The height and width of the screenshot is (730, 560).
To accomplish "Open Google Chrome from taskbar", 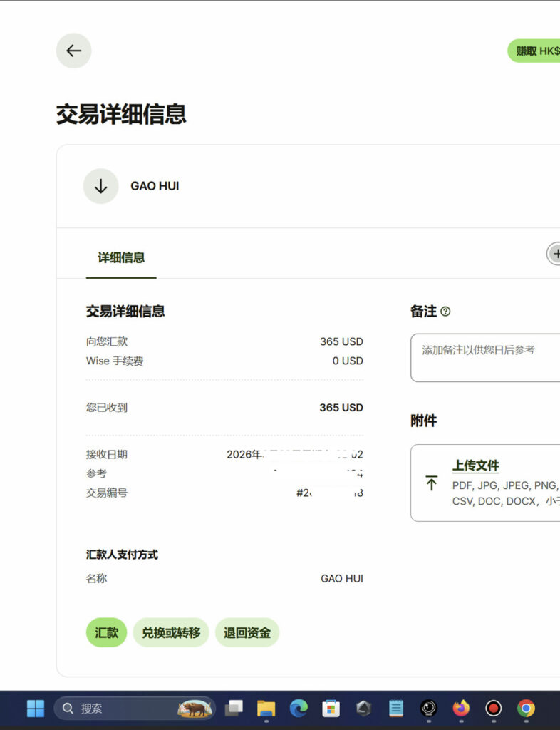I will [x=526, y=709].
